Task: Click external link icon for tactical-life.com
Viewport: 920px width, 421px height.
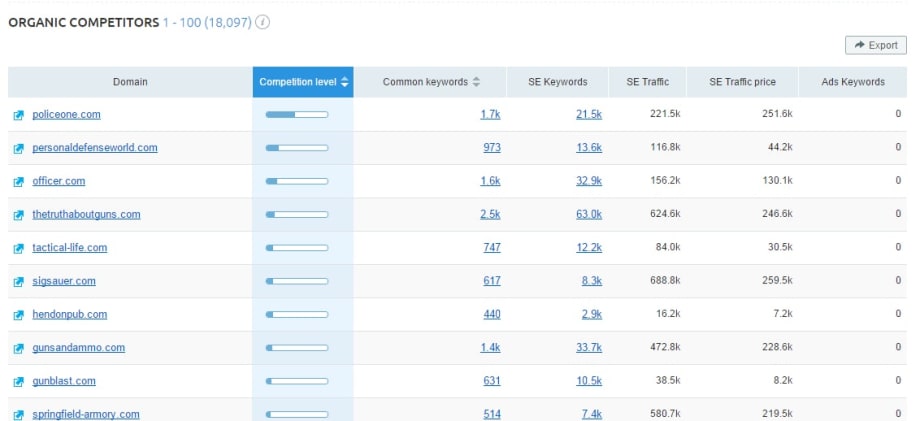Action: pyautogui.click(x=18, y=248)
